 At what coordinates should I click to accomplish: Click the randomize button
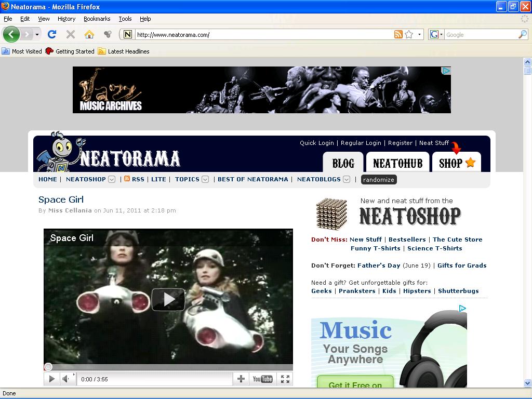click(379, 179)
